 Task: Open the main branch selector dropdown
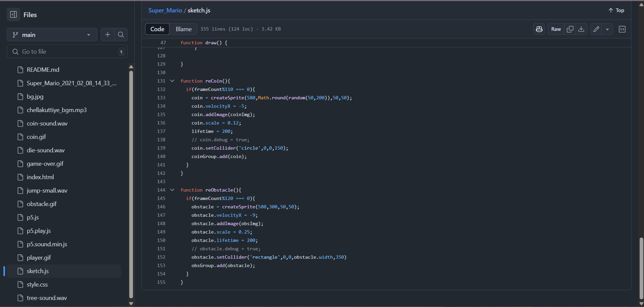tap(52, 35)
